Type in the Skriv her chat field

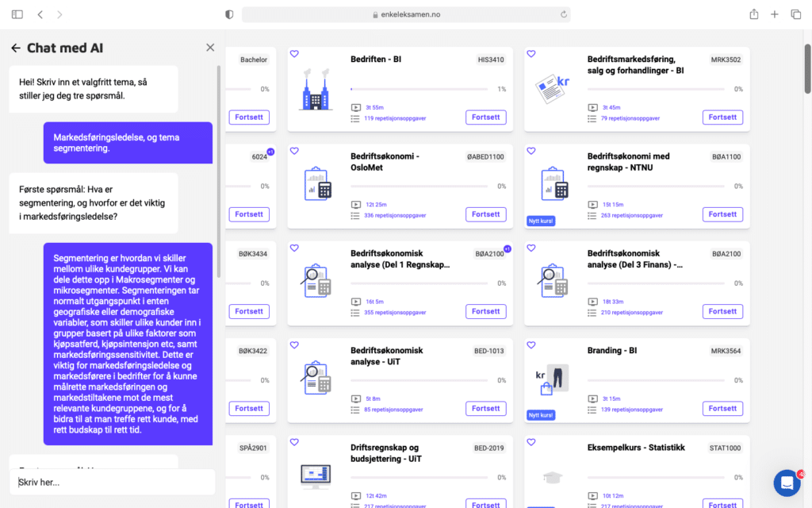point(111,482)
